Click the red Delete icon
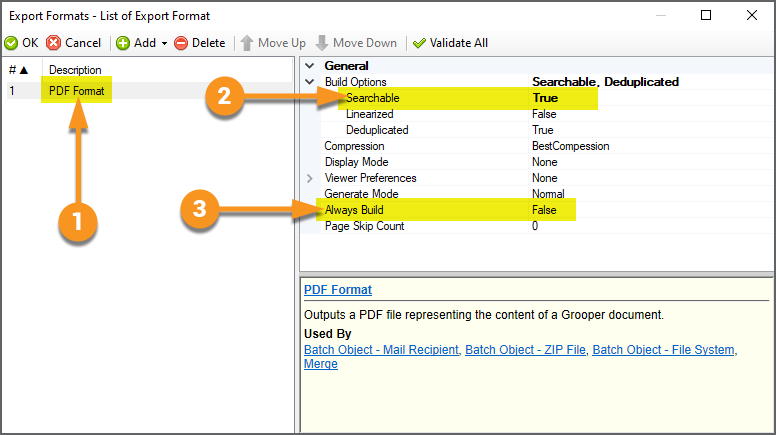This screenshot has height=435, width=776. tap(181, 43)
